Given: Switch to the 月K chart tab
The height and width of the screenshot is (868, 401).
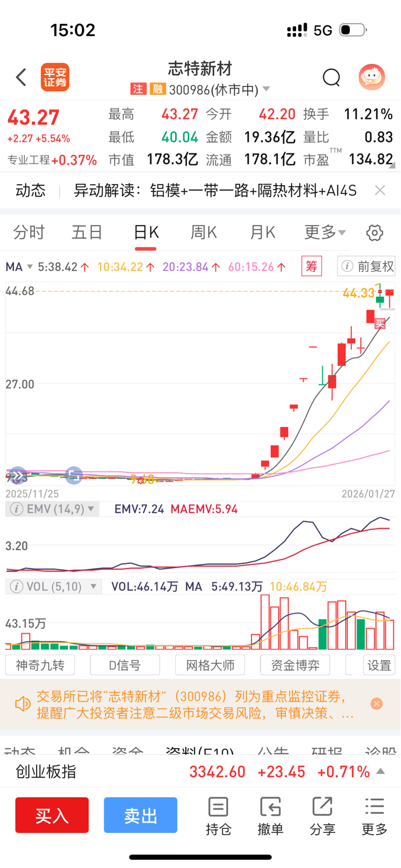Looking at the screenshot, I should (x=262, y=232).
